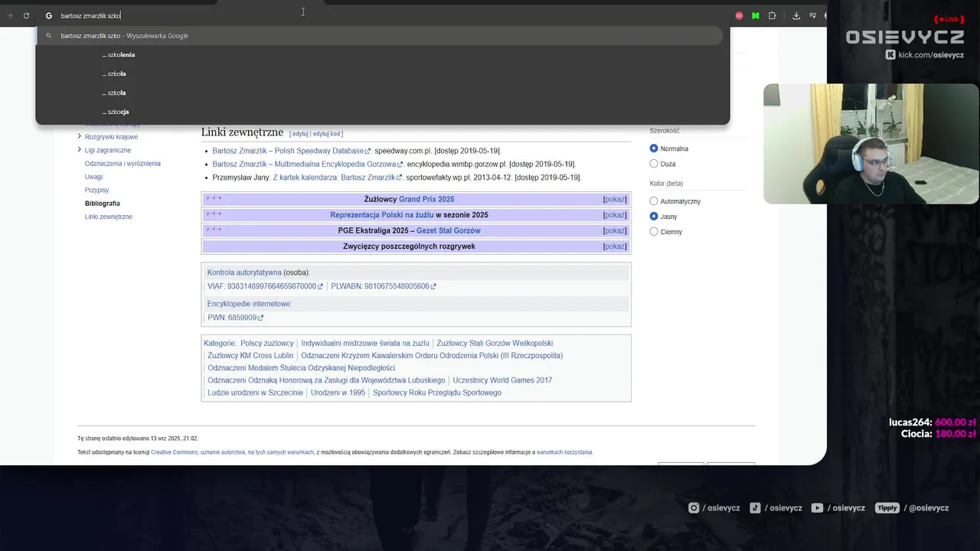Select Ciemny color mode
980x551 pixels.
pos(653,232)
